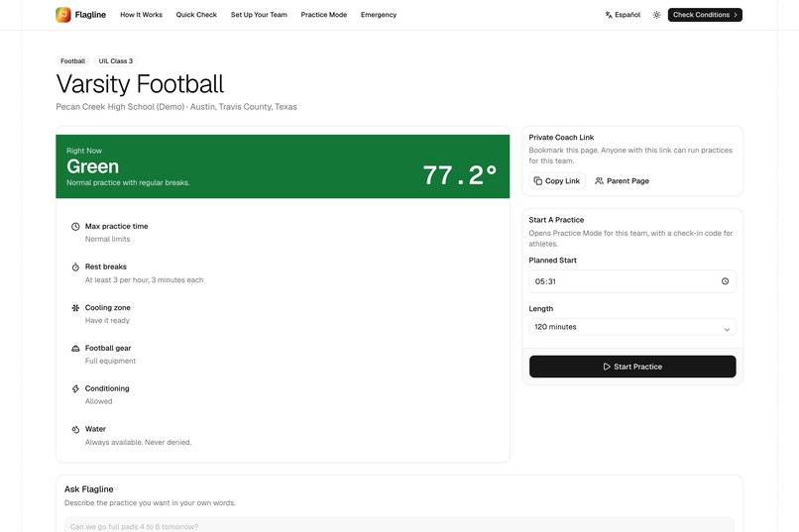Click the Copy Link button

(557, 180)
